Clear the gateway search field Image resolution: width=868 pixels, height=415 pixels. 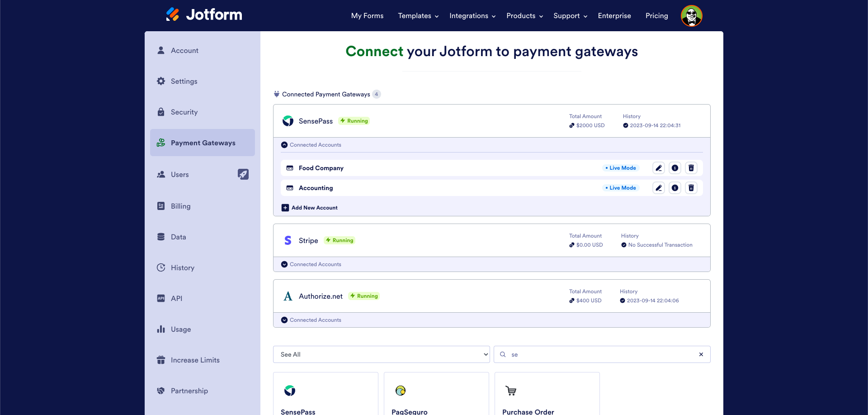pos(701,354)
